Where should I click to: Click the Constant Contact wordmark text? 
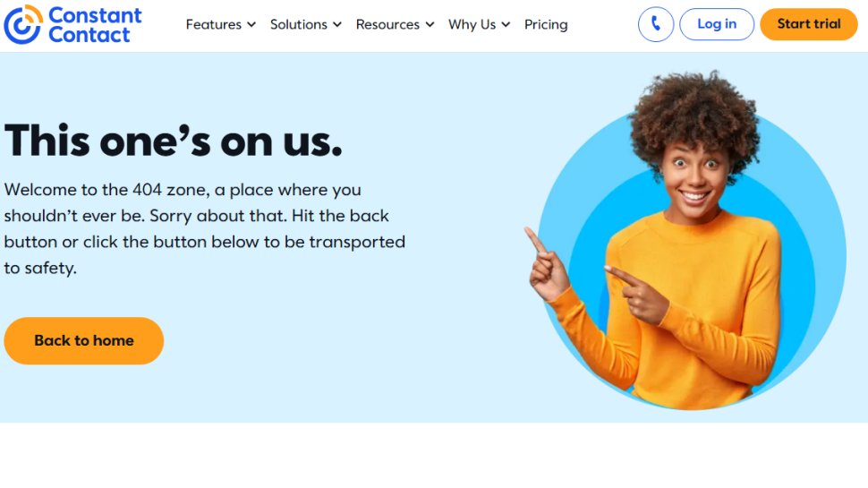pyautogui.click(x=95, y=25)
